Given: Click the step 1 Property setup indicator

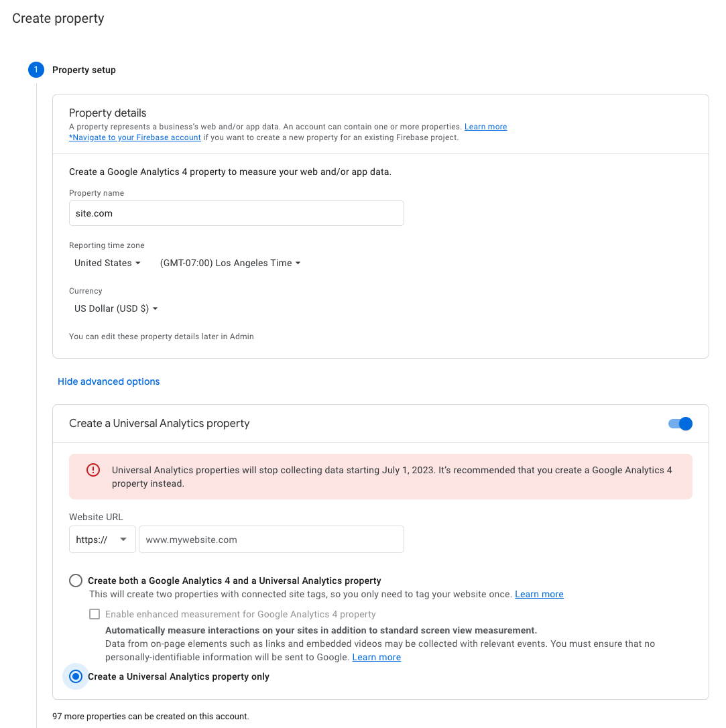Looking at the screenshot, I should [x=36, y=70].
